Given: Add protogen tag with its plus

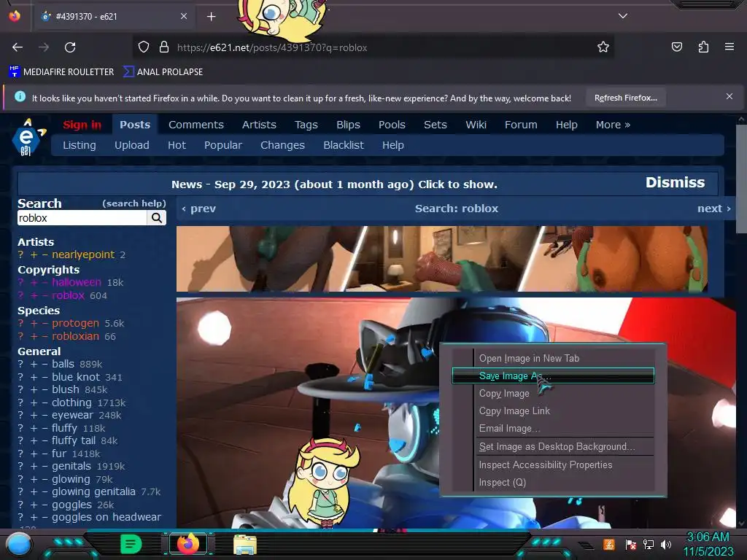Looking at the screenshot, I should tap(34, 323).
